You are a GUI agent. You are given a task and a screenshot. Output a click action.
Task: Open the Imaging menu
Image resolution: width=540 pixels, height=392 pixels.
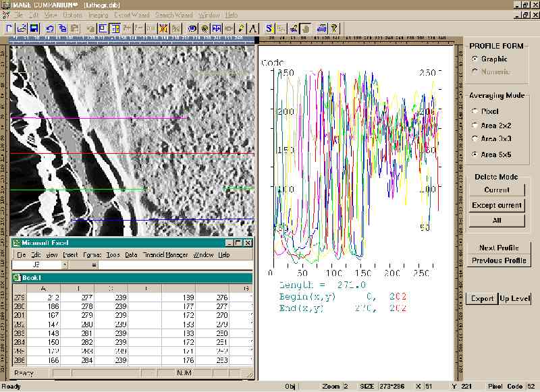pyautogui.click(x=98, y=14)
